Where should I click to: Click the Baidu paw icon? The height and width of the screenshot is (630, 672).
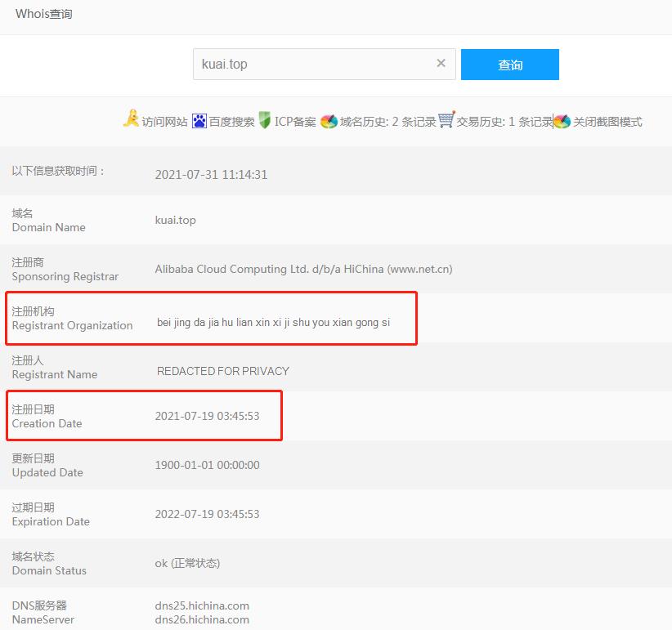click(x=199, y=121)
